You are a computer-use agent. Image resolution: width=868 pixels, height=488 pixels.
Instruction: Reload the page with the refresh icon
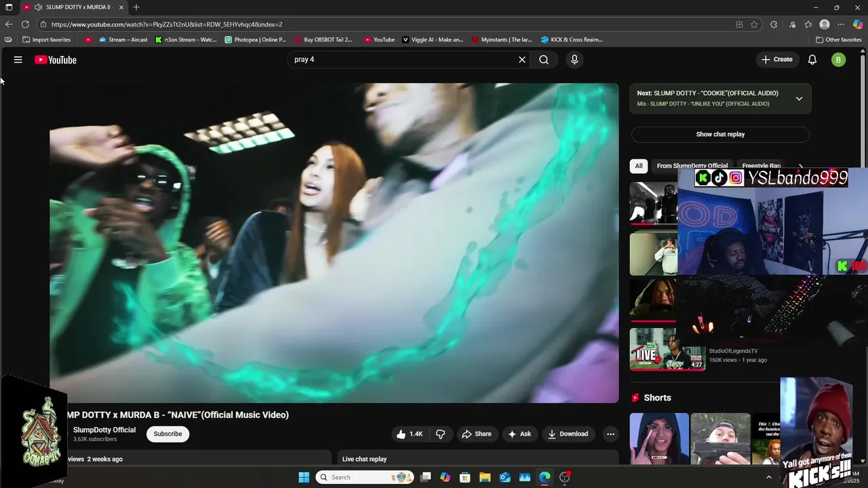pyautogui.click(x=25, y=24)
